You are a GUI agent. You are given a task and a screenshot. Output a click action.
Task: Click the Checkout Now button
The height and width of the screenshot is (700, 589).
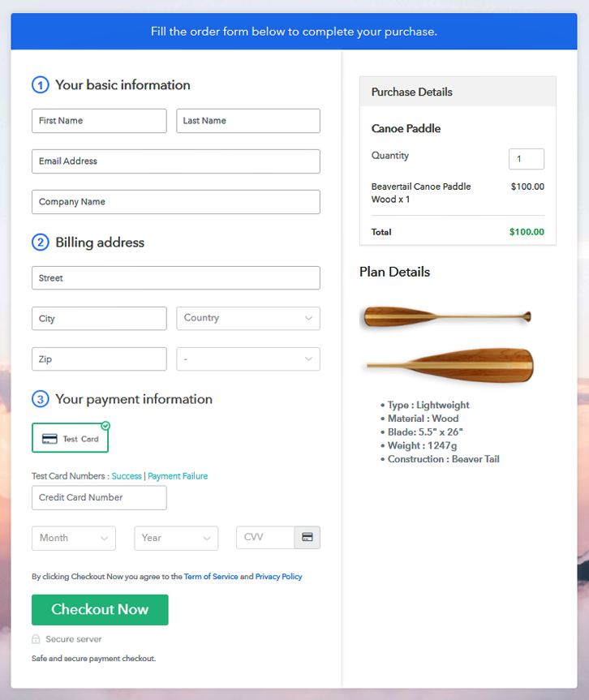coord(100,610)
